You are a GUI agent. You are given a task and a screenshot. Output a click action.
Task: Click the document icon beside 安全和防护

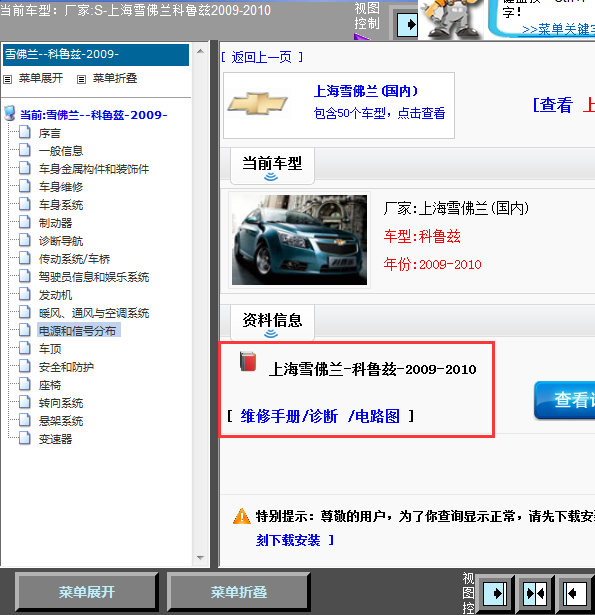[x=25, y=366]
